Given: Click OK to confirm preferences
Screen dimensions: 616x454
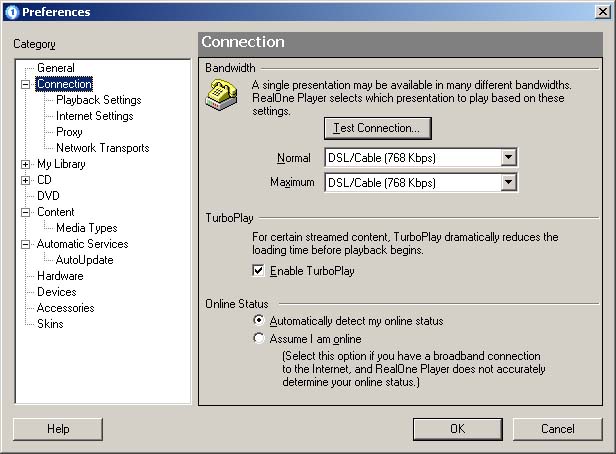Looking at the screenshot, I should pos(457,429).
